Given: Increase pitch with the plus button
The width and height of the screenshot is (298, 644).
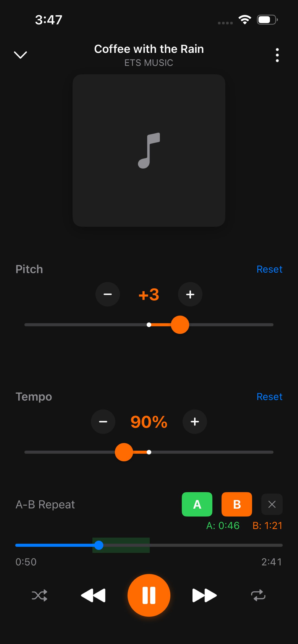Looking at the screenshot, I should pos(190,294).
